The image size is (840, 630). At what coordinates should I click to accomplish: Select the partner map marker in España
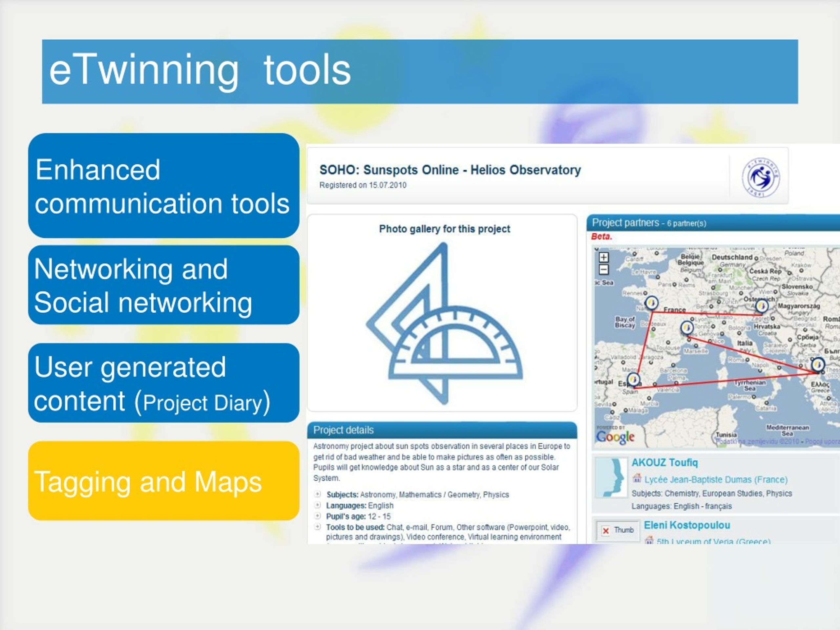point(633,379)
